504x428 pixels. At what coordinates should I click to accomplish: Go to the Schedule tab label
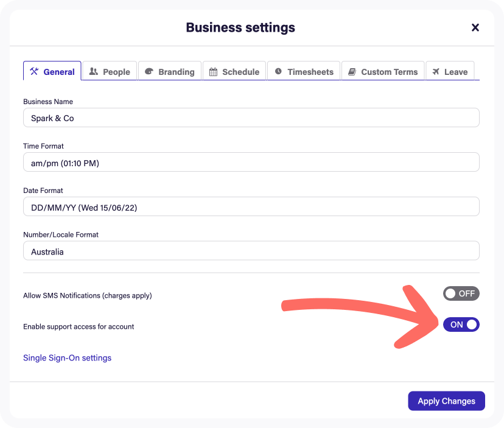pos(241,72)
